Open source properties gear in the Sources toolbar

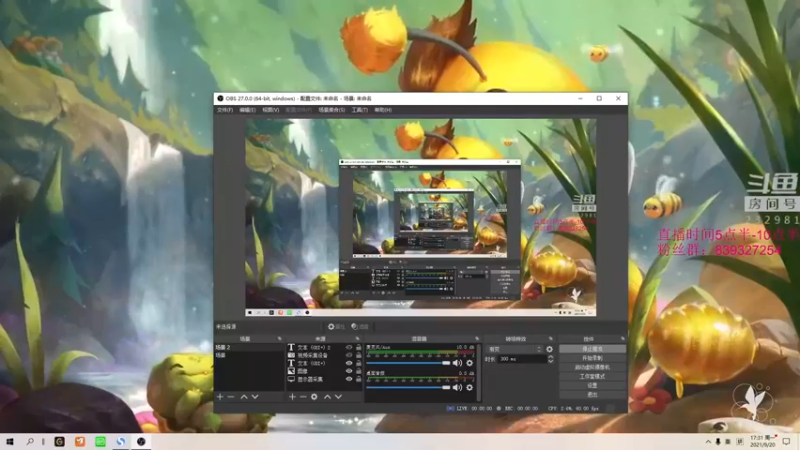pyautogui.click(x=314, y=396)
